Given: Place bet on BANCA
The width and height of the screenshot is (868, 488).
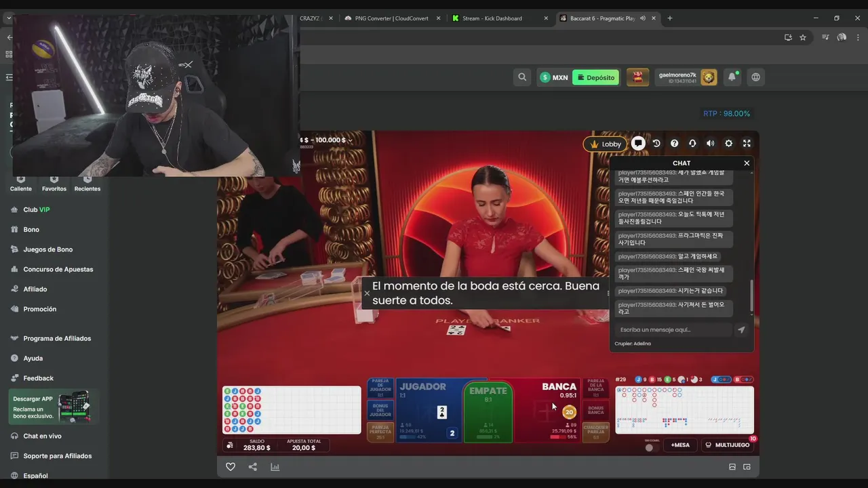Looking at the screenshot, I should click(x=548, y=410).
